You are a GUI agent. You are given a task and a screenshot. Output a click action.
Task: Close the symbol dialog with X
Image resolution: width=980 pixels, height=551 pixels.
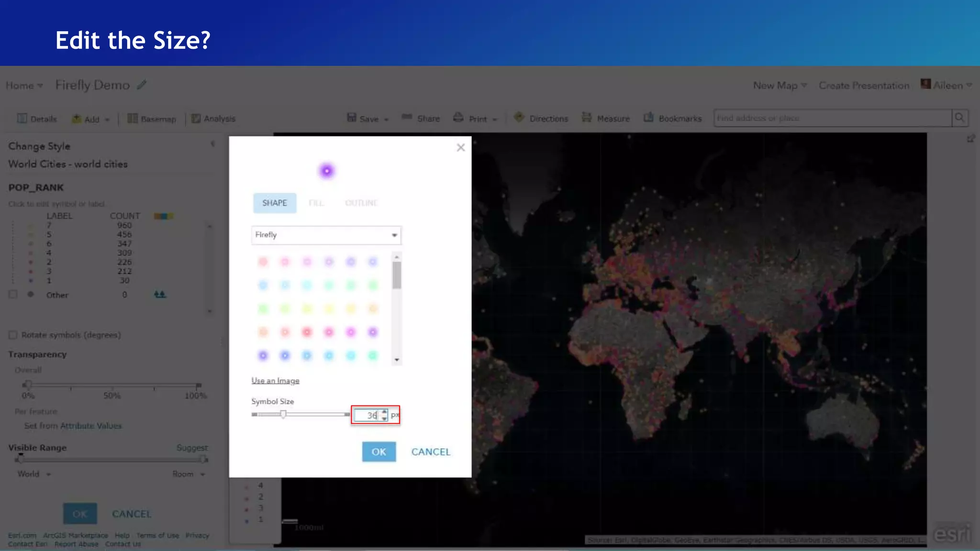click(x=460, y=147)
